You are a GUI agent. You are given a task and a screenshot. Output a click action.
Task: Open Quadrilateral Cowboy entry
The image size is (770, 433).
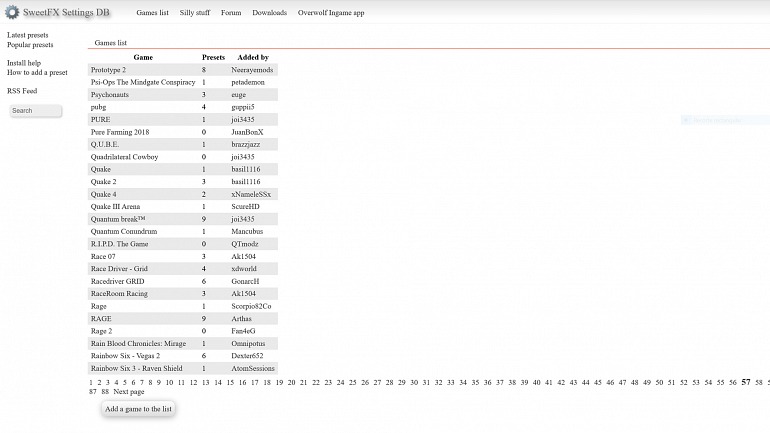[x=124, y=157]
